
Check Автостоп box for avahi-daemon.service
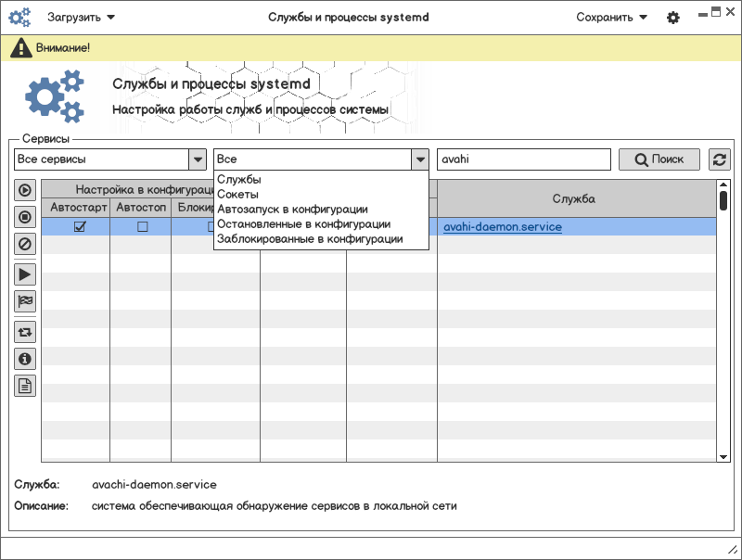[142, 226]
